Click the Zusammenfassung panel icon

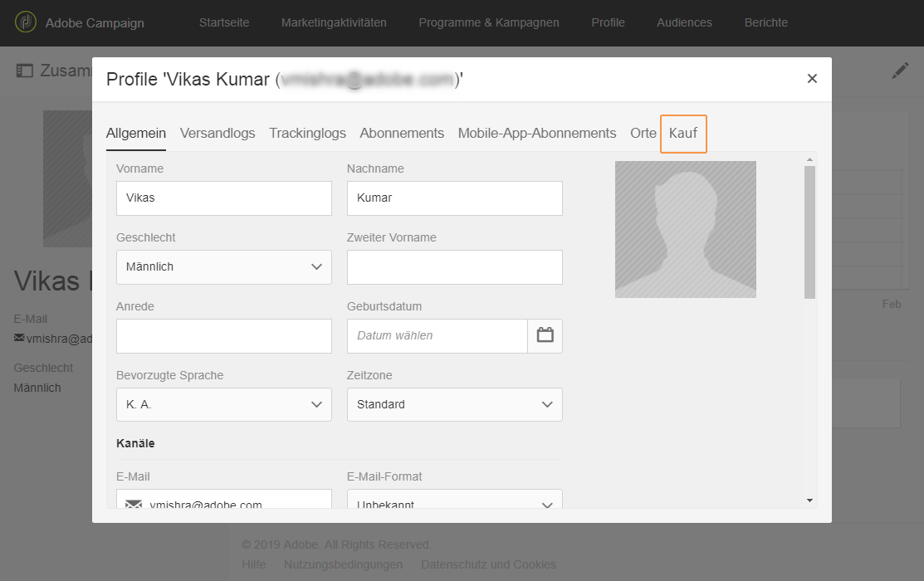pos(25,71)
